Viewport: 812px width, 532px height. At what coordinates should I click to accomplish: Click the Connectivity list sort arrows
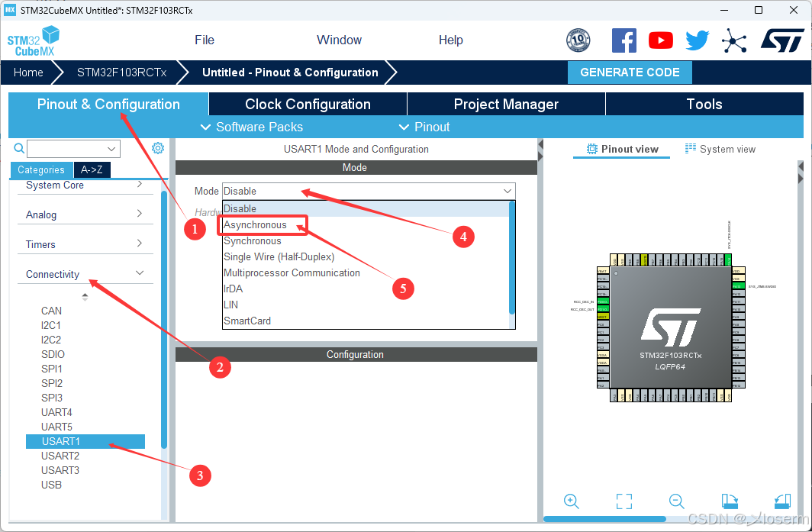tap(85, 297)
